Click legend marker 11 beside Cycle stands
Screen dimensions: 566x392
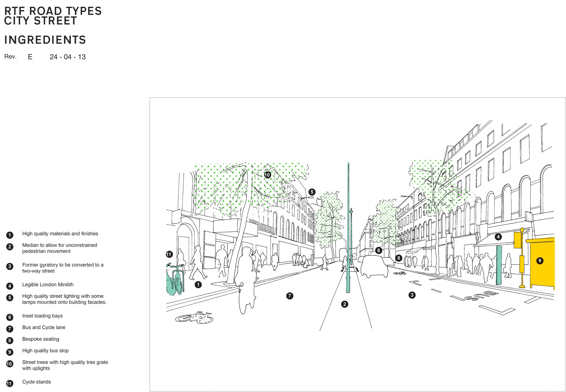click(x=9, y=384)
